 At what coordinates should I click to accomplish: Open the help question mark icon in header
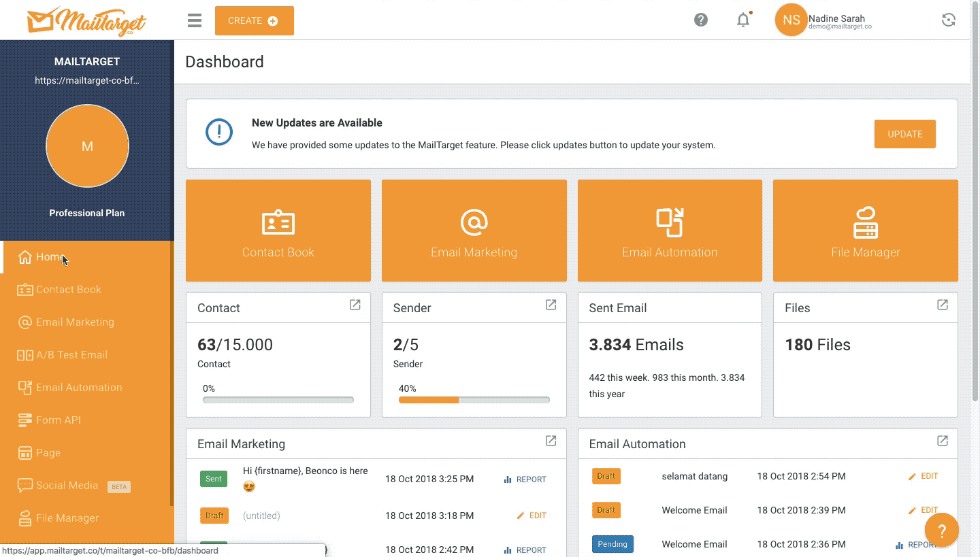(x=701, y=20)
